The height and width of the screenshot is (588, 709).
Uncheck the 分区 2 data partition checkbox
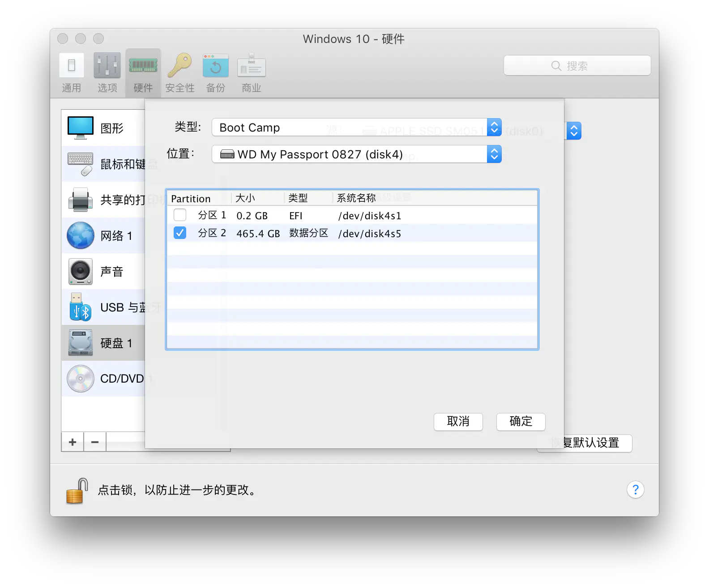[x=180, y=233]
